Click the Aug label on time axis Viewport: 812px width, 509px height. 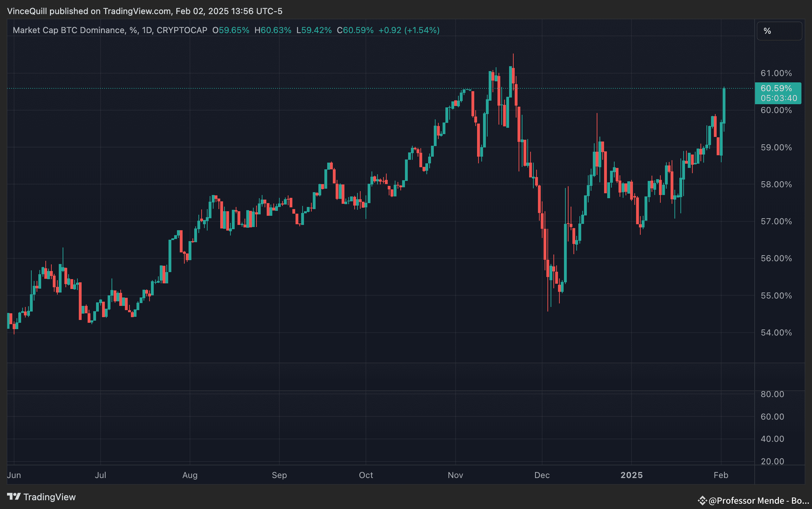pyautogui.click(x=190, y=475)
